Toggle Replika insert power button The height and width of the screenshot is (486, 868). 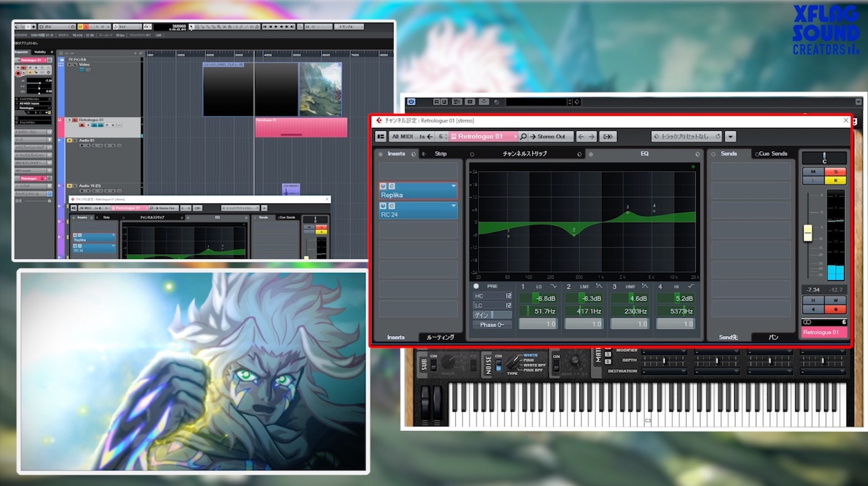pos(383,186)
